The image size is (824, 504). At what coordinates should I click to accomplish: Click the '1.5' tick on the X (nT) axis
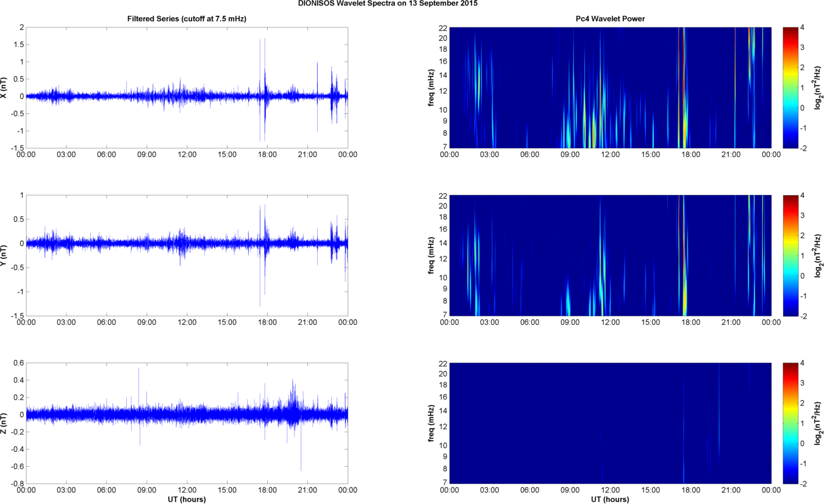tap(18, 44)
